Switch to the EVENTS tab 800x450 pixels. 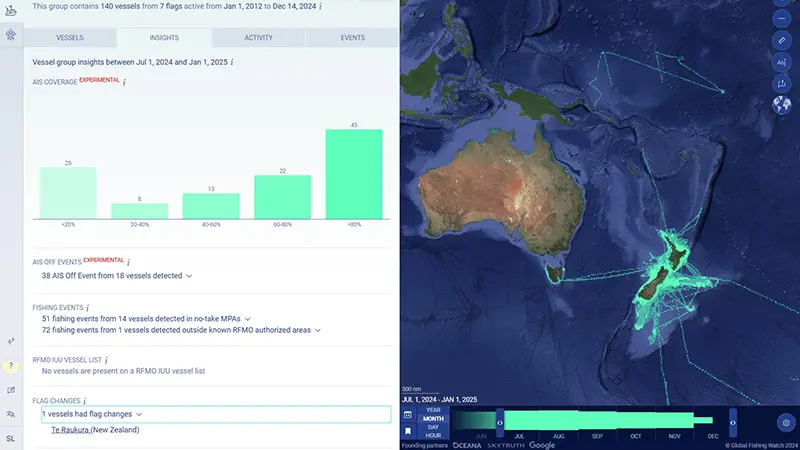[352, 38]
